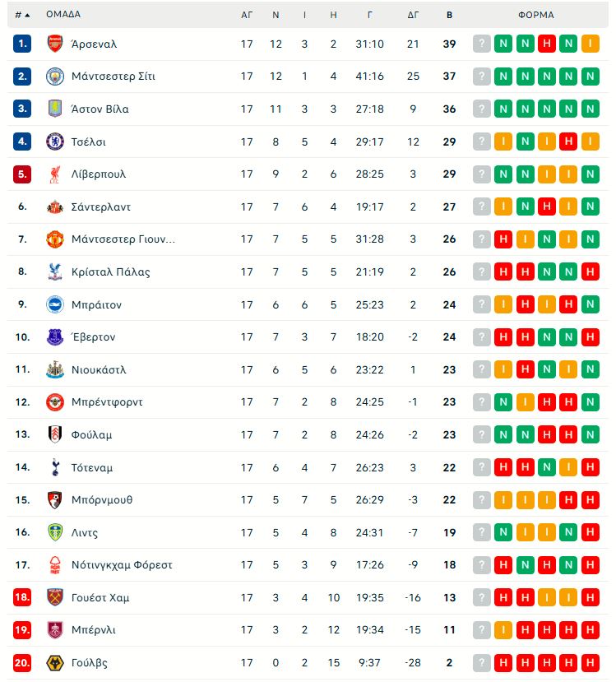Toggle the question mark indicator for Leeds

click(x=481, y=532)
